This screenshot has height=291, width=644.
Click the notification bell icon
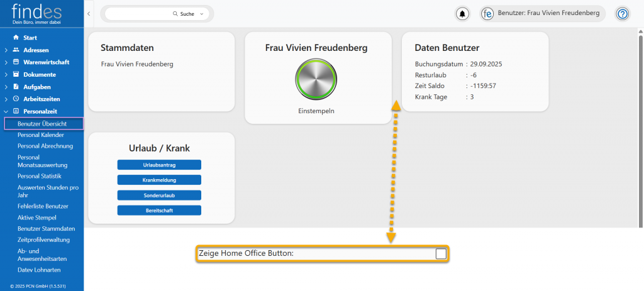tap(463, 14)
